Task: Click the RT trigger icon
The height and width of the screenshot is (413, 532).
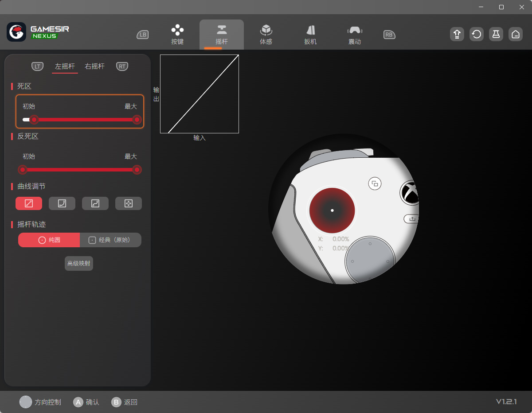Action: 122,66
